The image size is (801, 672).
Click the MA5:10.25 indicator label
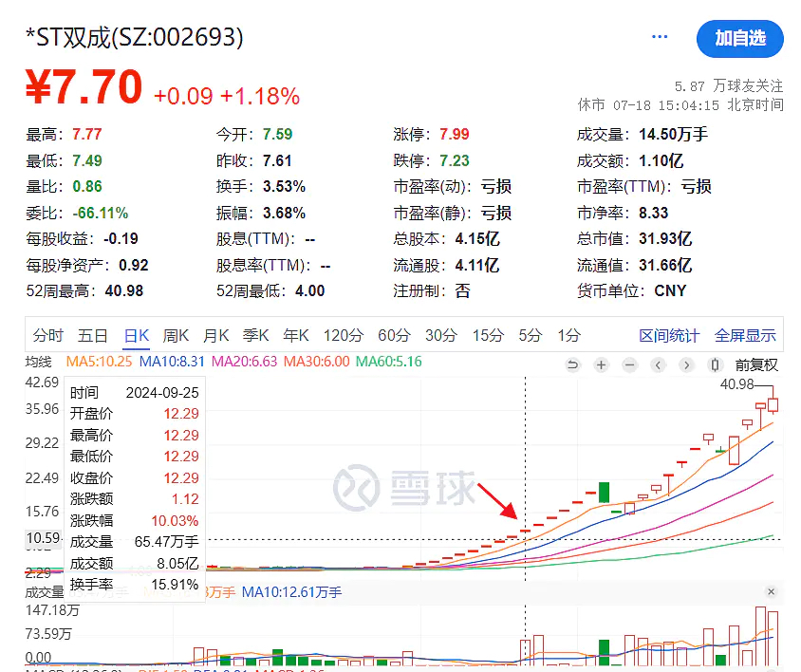click(x=99, y=362)
